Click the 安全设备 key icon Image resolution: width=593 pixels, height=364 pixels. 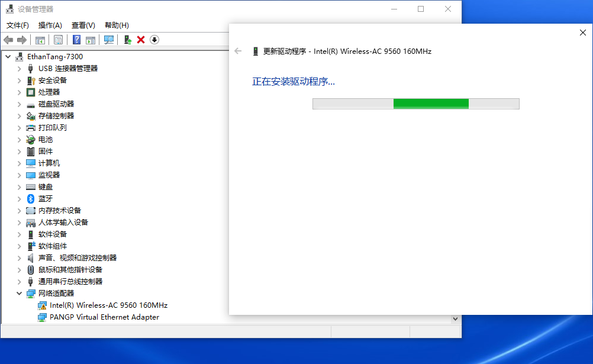click(x=31, y=80)
